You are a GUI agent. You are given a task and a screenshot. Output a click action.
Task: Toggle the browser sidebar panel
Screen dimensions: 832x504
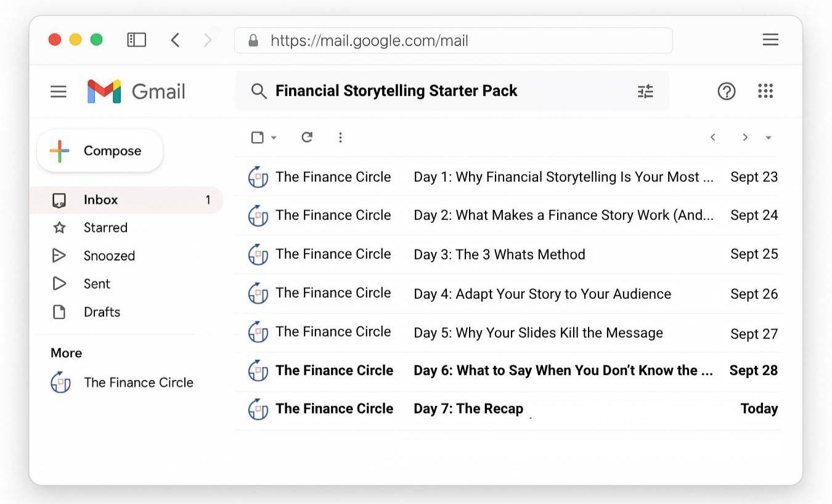click(136, 40)
